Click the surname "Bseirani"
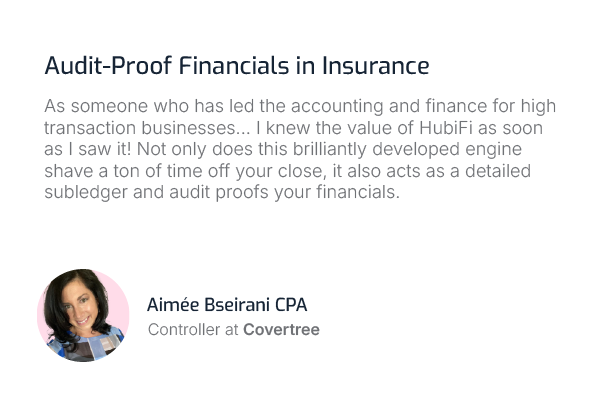 (x=237, y=305)
